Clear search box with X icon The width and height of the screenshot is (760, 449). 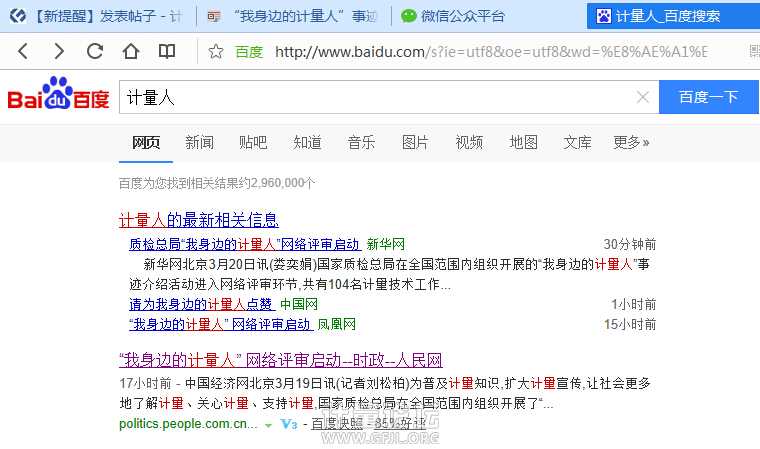coord(643,97)
